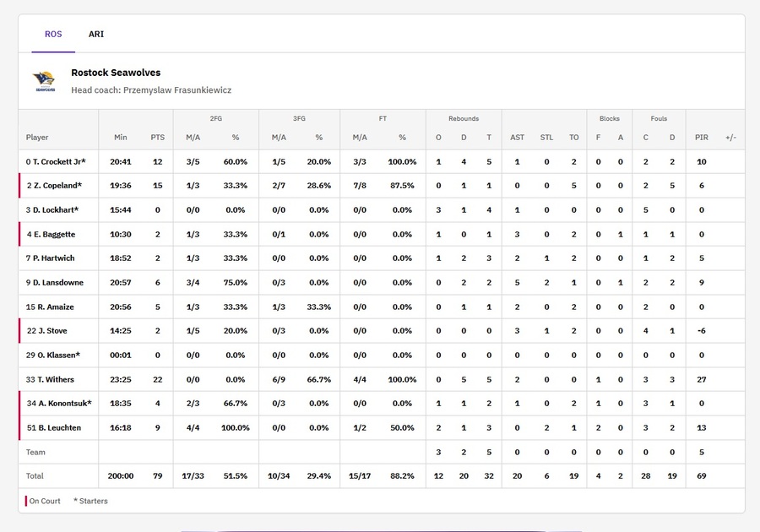The height and width of the screenshot is (532, 760).
Task: Click the Total row label
Action: pyautogui.click(x=35, y=476)
